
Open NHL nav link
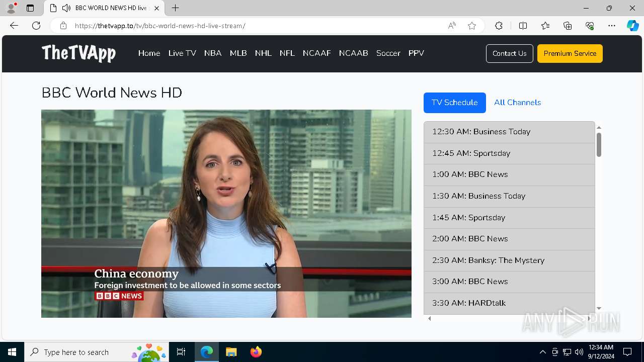[263, 53]
